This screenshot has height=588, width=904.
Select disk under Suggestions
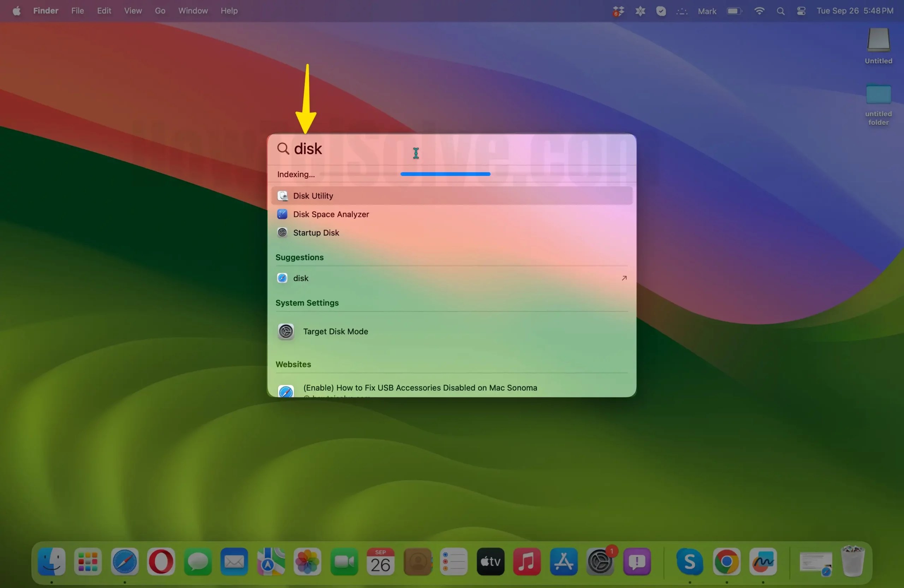click(301, 278)
